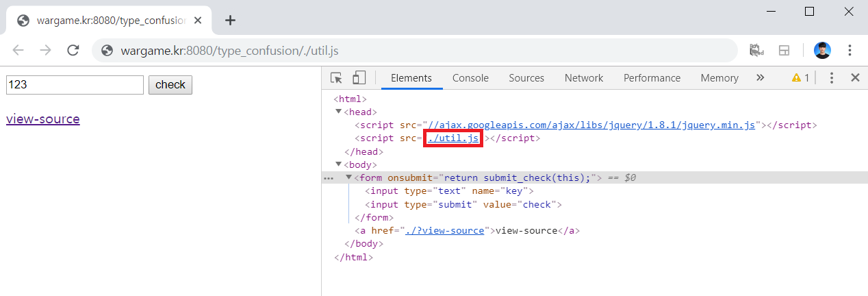Click the layout extension icon in toolbar
Viewport: 868px width, 296px height.
[x=784, y=50]
